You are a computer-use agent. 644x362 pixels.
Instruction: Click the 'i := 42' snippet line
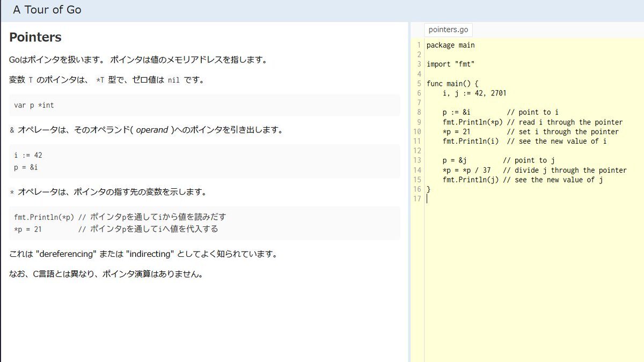pos(28,156)
